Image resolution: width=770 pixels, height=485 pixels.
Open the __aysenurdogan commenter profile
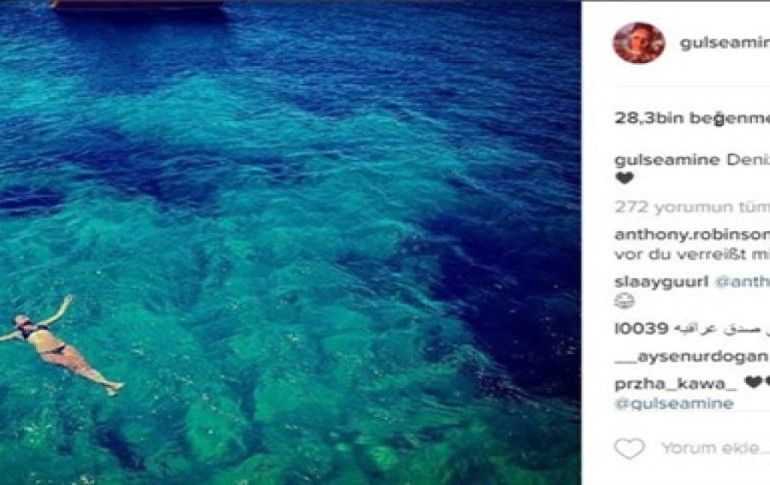691,357
